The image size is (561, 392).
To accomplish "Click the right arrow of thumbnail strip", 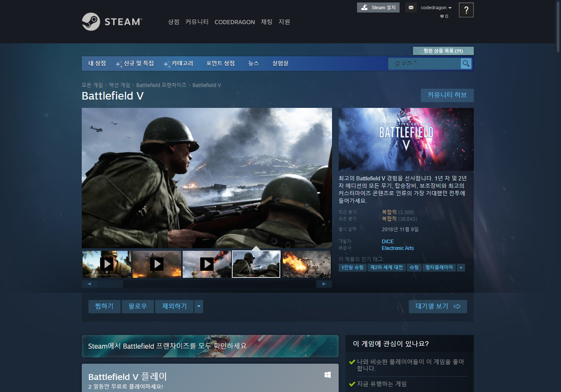I will click(x=324, y=284).
